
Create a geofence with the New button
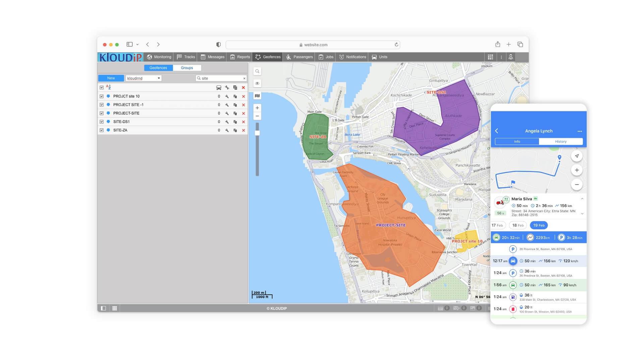[111, 78]
